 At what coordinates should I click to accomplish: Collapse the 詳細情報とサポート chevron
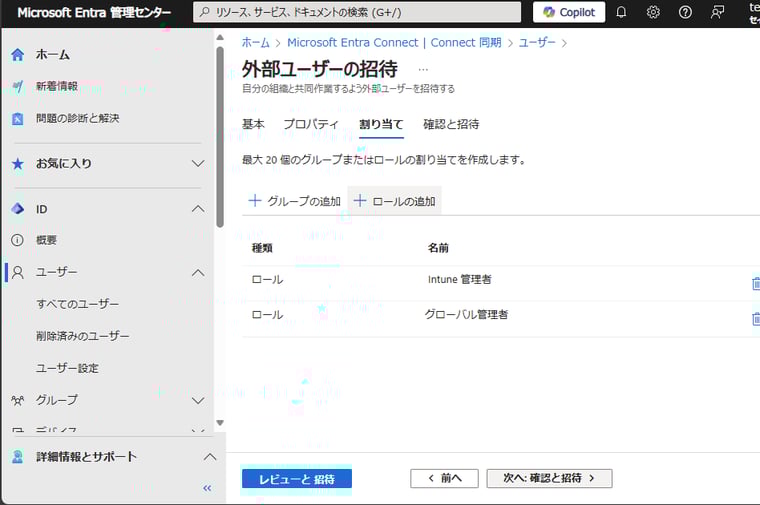pos(210,457)
